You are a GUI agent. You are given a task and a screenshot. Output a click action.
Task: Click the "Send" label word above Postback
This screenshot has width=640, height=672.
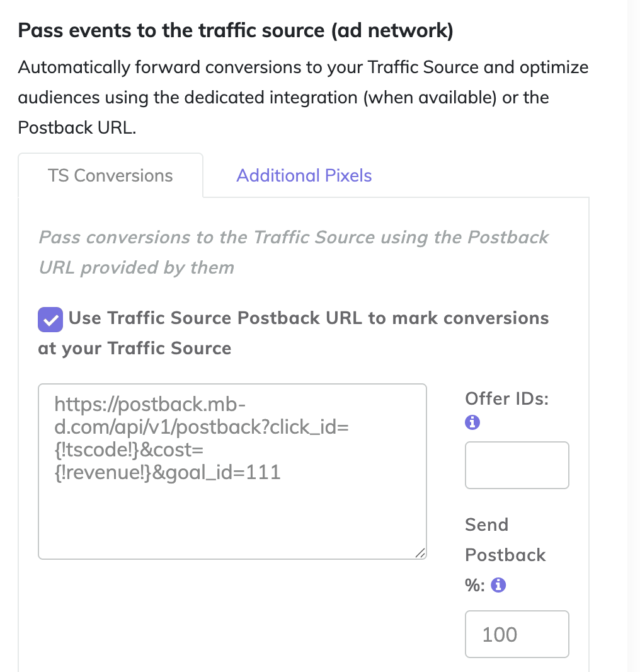tap(486, 524)
